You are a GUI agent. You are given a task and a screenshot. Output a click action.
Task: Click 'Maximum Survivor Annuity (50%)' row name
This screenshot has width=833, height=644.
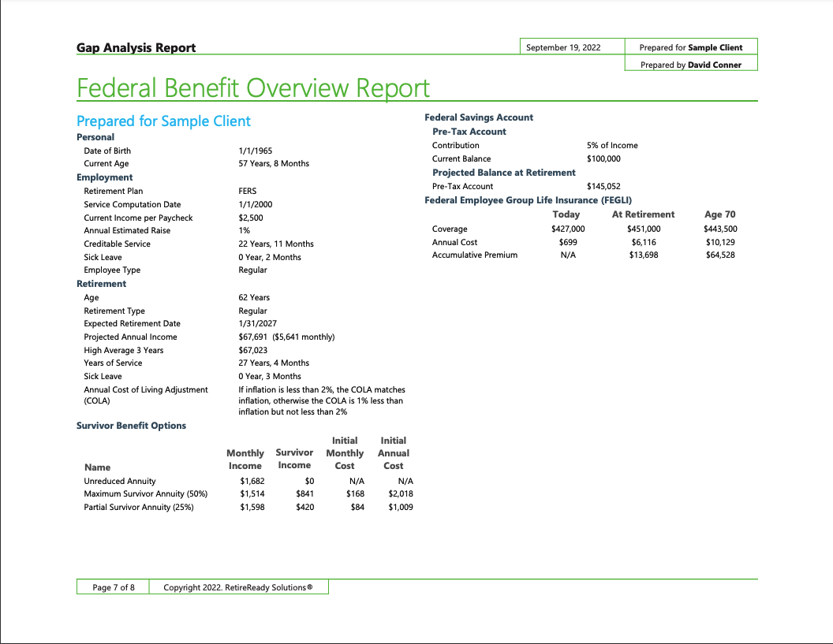click(x=146, y=493)
